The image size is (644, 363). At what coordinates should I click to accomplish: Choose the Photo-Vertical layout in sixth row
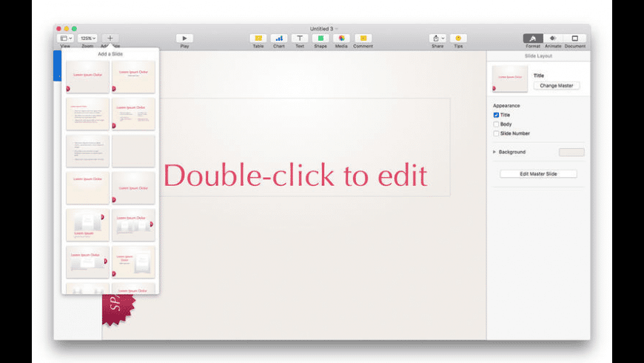coord(133,262)
